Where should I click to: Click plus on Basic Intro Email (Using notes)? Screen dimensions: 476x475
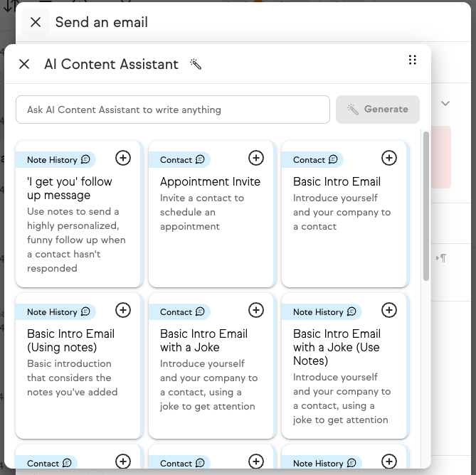point(123,310)
